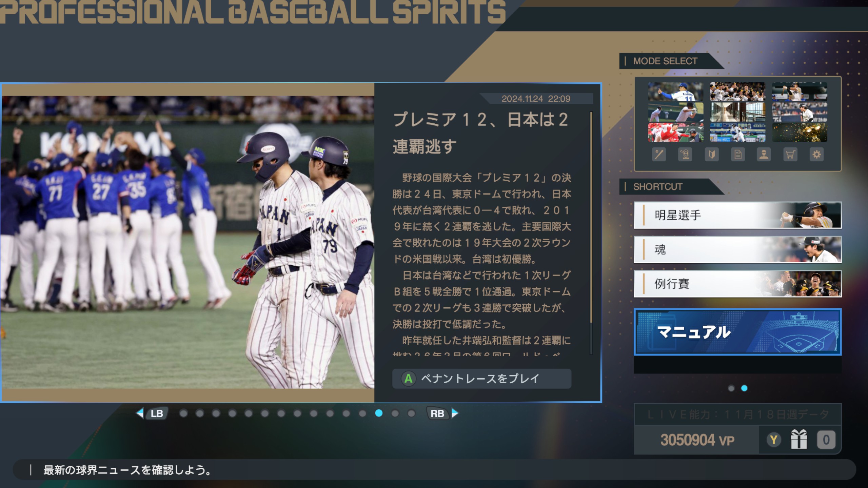Open settings via the gear icon
Screen dimensions: 868x488
[816, 155]
